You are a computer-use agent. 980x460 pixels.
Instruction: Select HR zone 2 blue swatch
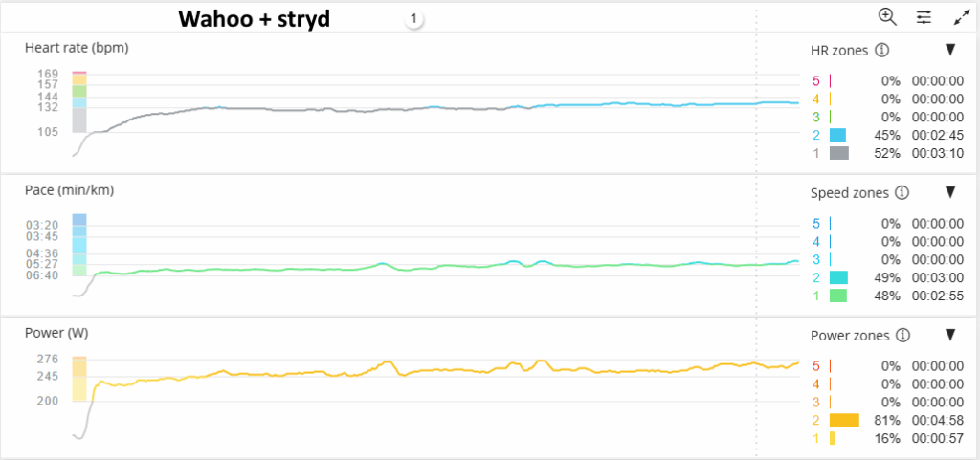tap(837, 135)
